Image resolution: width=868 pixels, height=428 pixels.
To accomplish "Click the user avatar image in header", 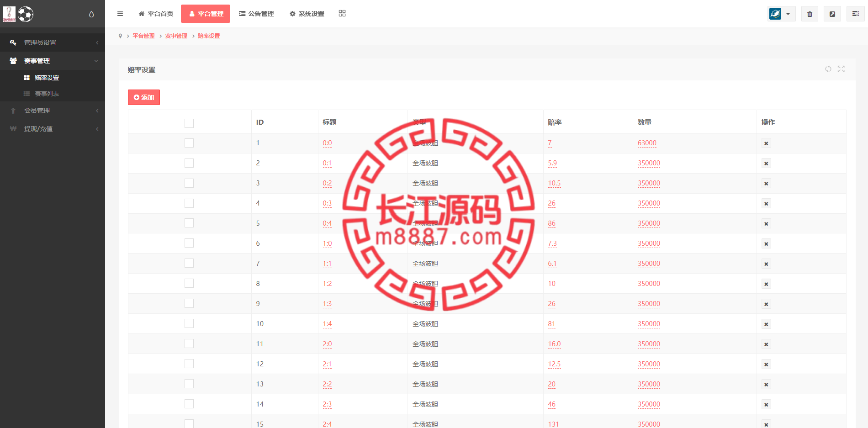I will 775,14.
